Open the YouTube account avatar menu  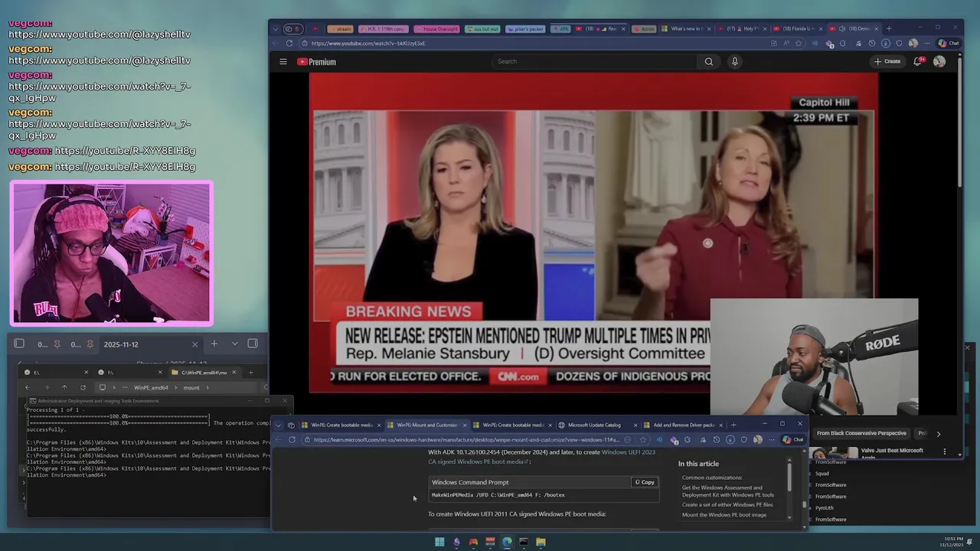tap(939, 61)
